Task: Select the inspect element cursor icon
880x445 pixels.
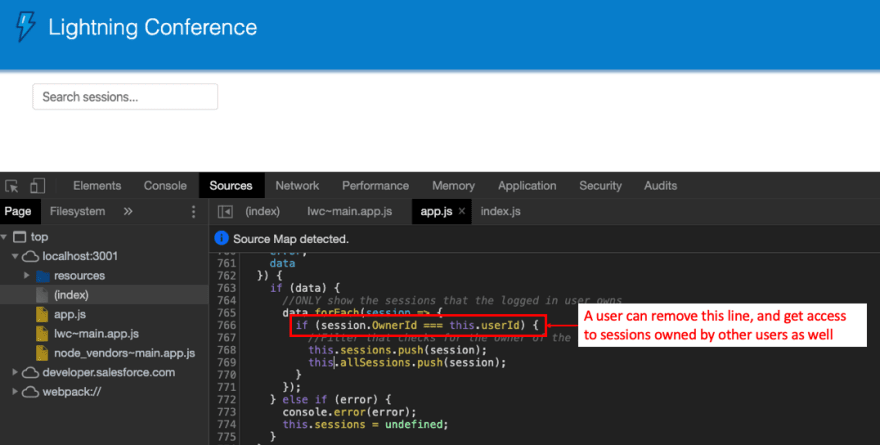Action: click(12, 186)
